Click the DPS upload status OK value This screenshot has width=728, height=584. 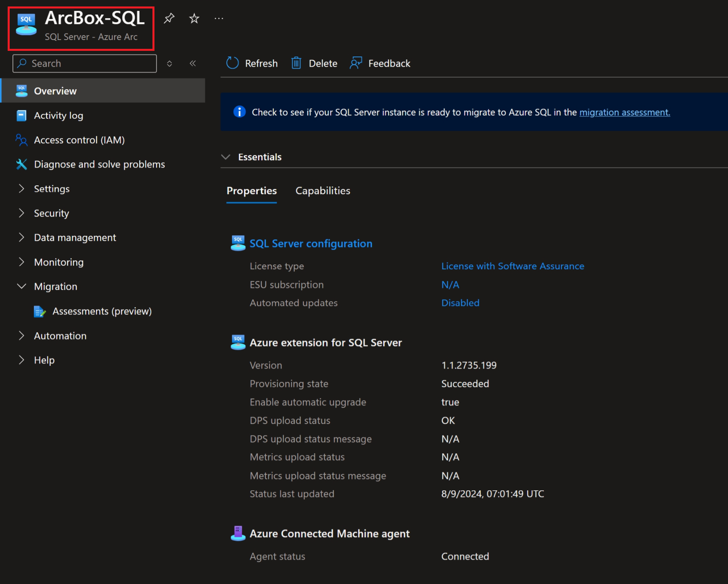[x=448, y=421]
